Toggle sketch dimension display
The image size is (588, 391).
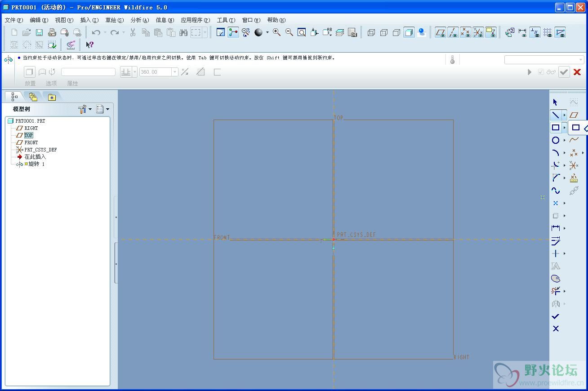[x=522, y=32]
